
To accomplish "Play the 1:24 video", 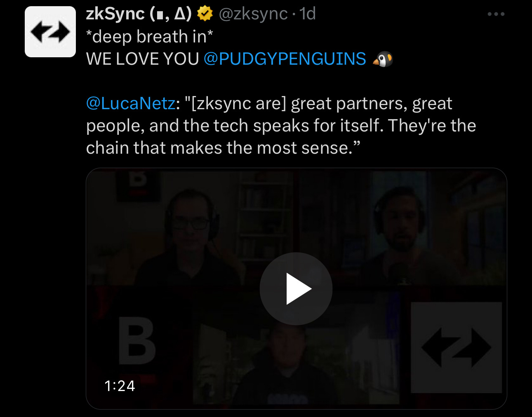I will (296, 289).
